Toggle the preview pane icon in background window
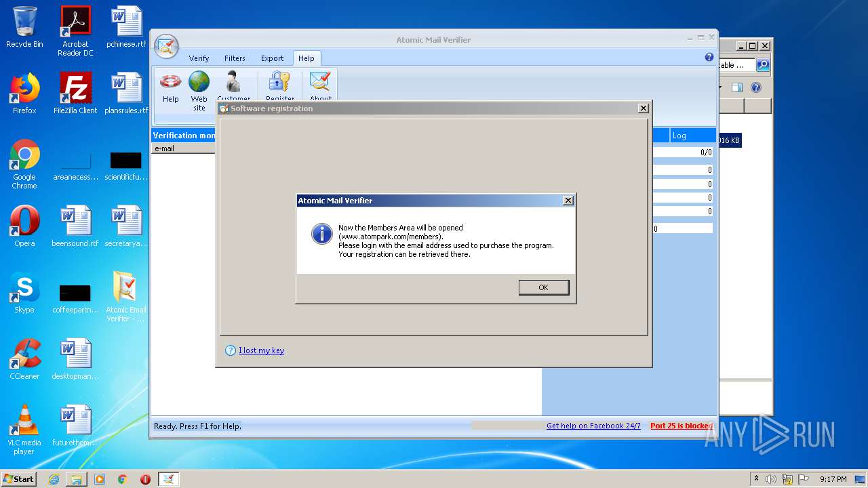 tap(737, 87)
